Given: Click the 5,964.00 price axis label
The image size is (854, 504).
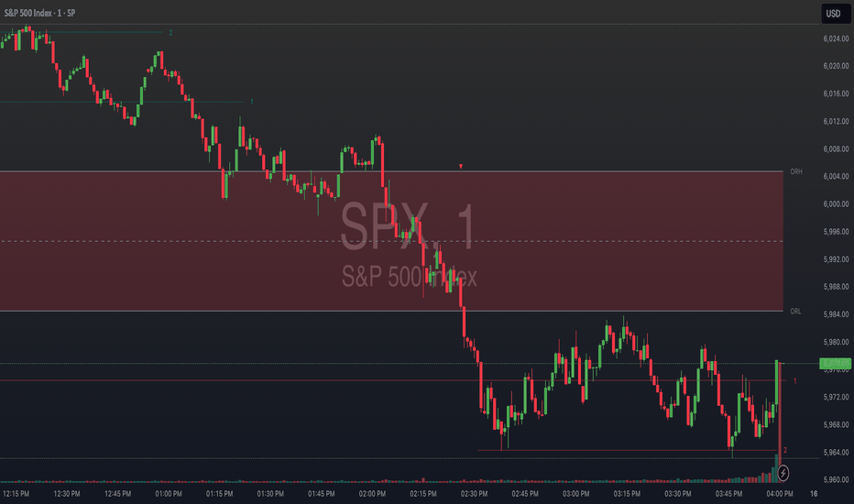Looking at the screenshot, I should (x=836, y=453).
